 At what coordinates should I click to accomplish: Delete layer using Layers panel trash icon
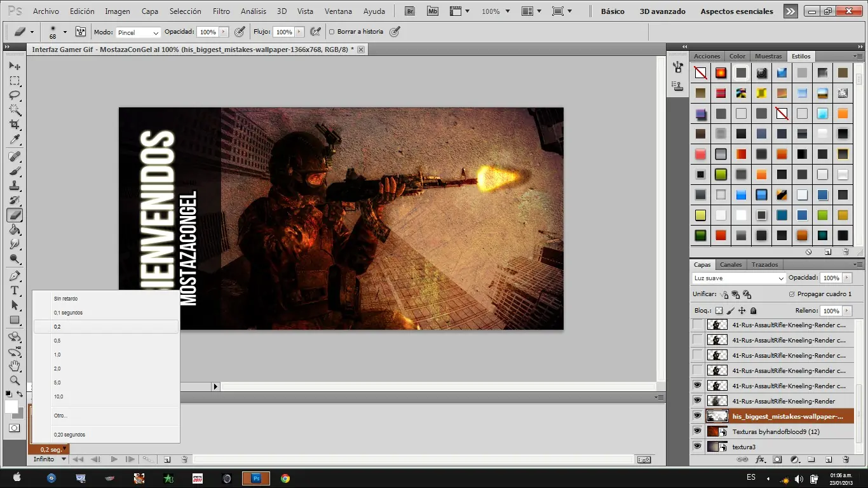tap(846, 459)
